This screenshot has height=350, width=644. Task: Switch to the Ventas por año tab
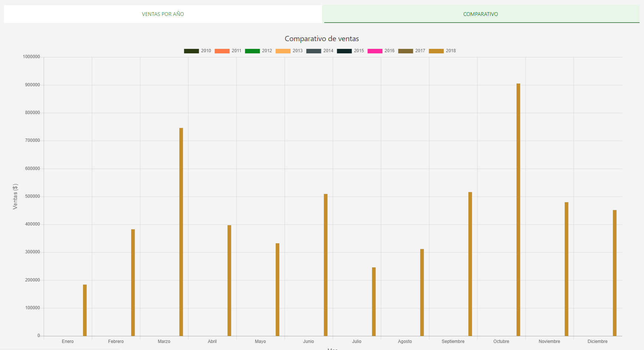pyautogui.click(x=163, y=14)
